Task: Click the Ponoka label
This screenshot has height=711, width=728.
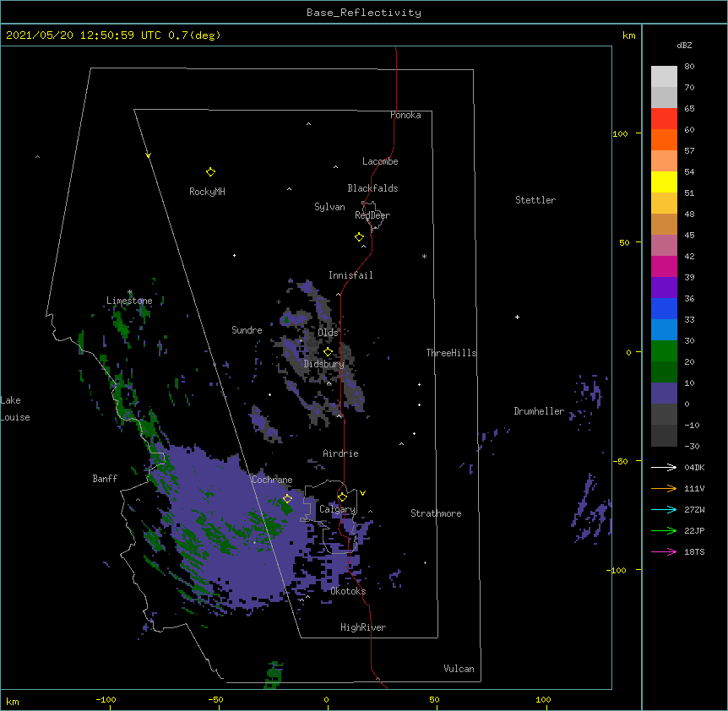Action: coord(405,115)
